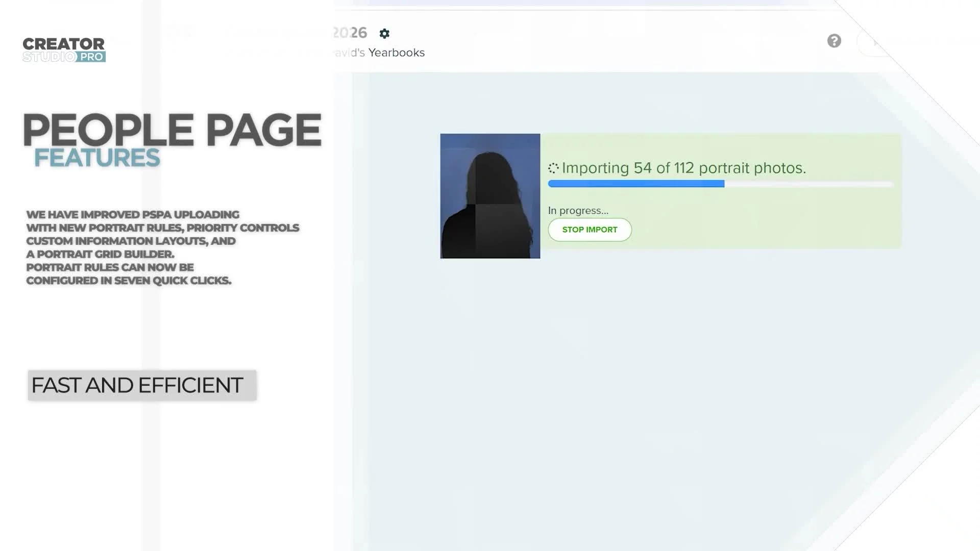Click the FEATURES subheading
The image size is (980, 551).
[97, 158]
